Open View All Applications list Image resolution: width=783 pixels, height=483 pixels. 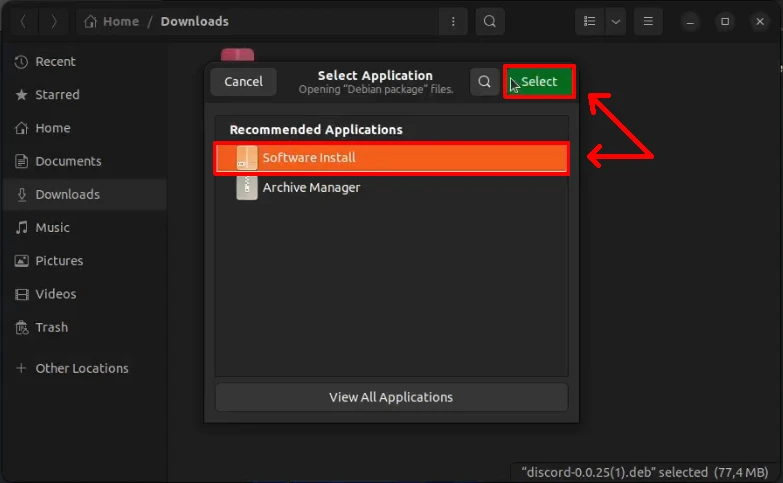click(392, 397)
